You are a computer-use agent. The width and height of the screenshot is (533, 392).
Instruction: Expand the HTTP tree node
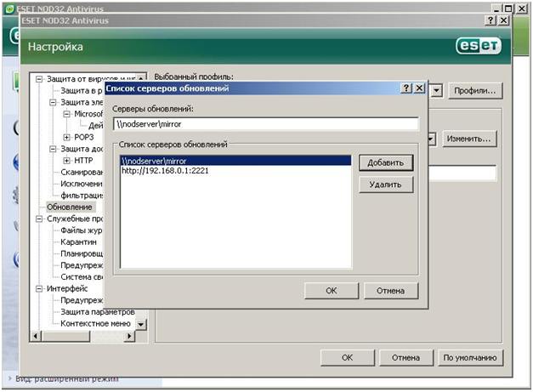[66, 161]
